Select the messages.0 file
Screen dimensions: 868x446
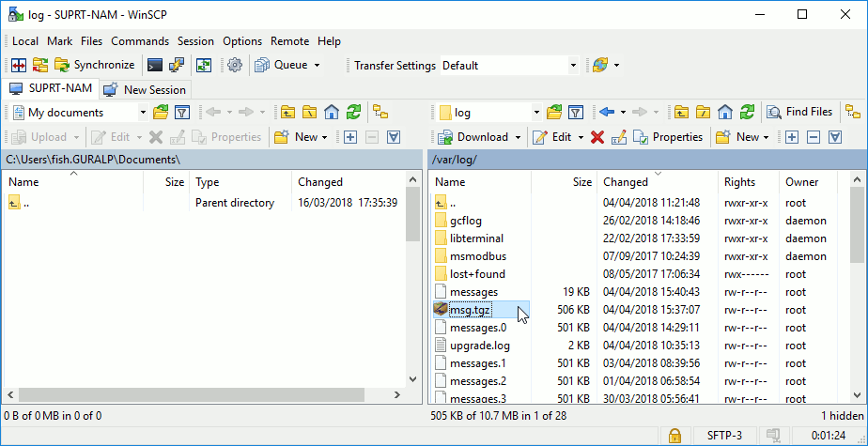coord(478,328)
